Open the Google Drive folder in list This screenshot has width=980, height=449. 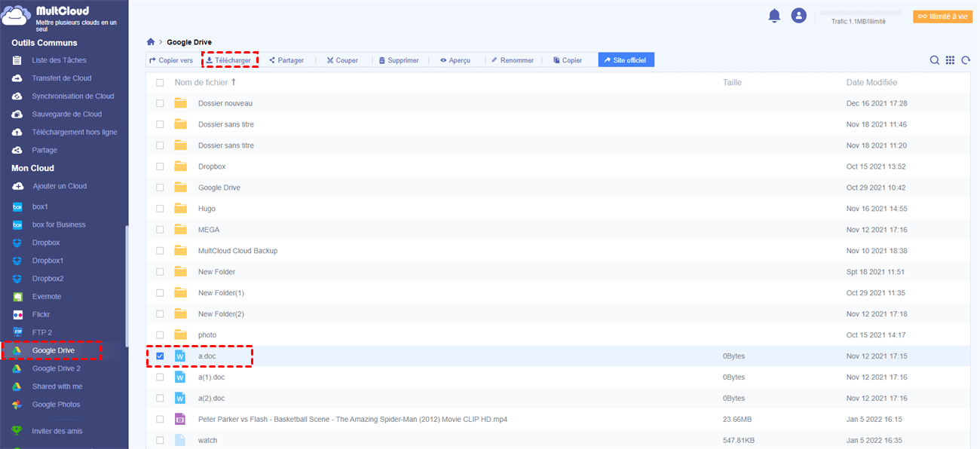click(558, 188)
